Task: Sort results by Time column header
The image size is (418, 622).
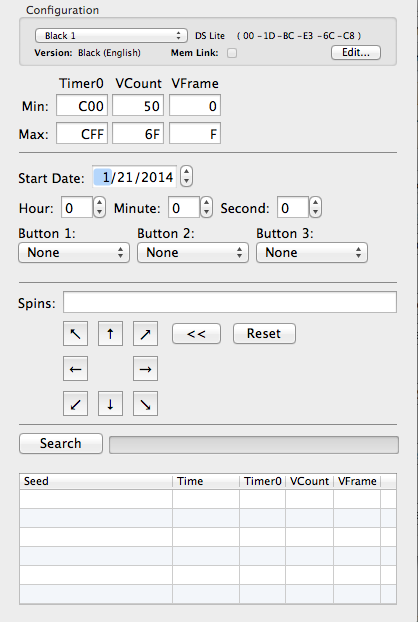Action: click(206, 481)
